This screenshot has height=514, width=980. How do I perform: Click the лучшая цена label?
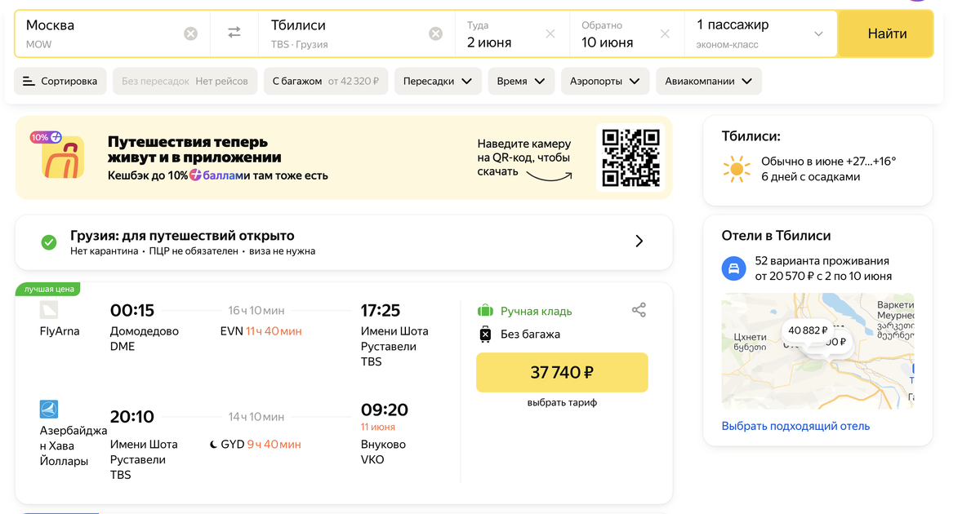pyautogui.click(x=49, y=289)
